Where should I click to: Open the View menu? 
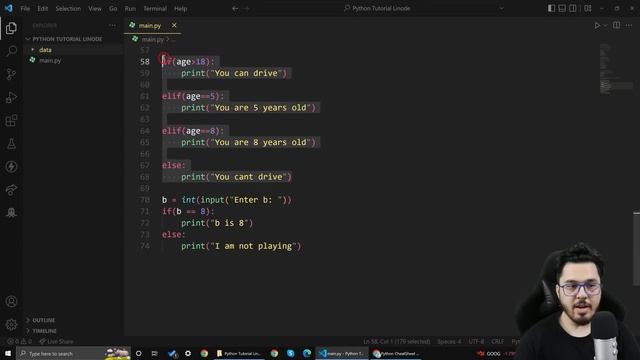tap(95, 8)
